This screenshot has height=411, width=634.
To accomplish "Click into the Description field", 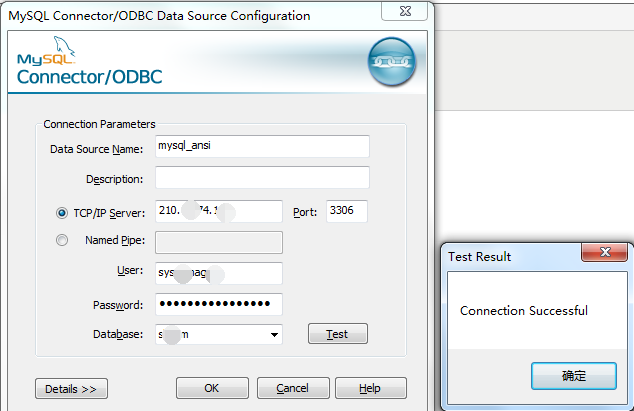I will click(262, 177).
